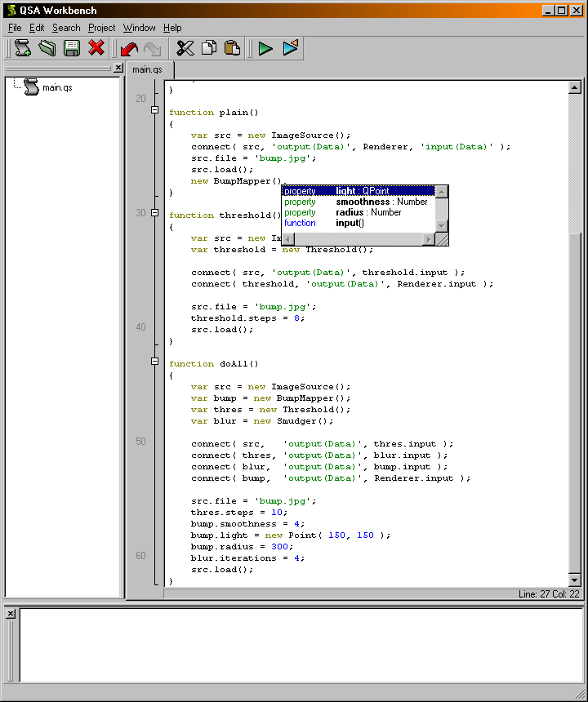Click the output panel text area
The image size is (588, 702).
point(301,645)
